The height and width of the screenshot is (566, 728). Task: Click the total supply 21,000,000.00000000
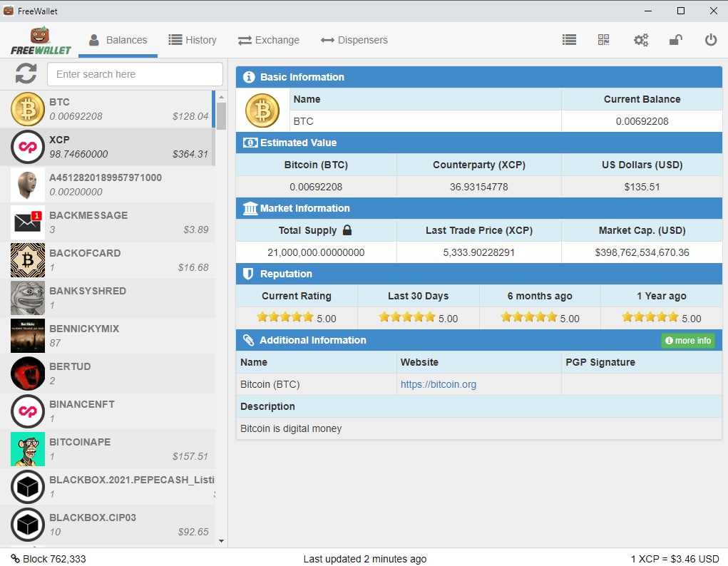click(x=316, y=252)
